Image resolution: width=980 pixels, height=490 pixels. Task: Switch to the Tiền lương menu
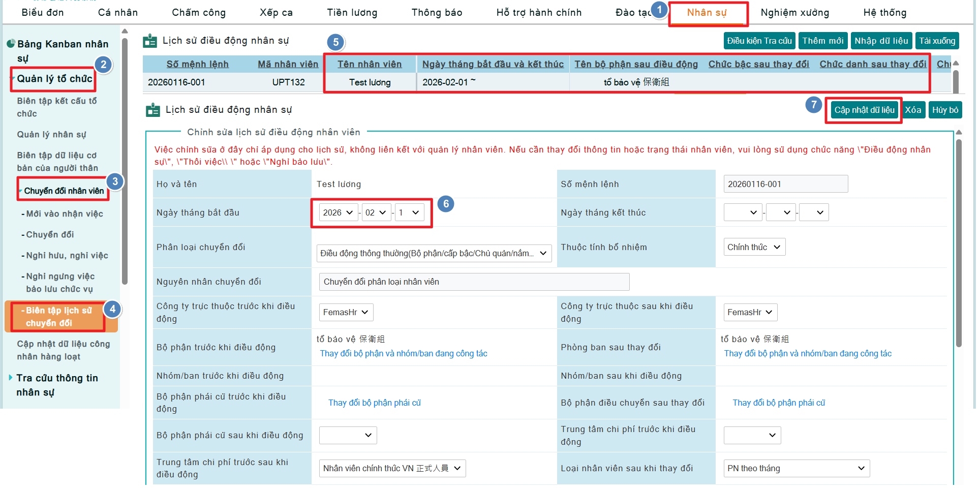click(352, 13)
